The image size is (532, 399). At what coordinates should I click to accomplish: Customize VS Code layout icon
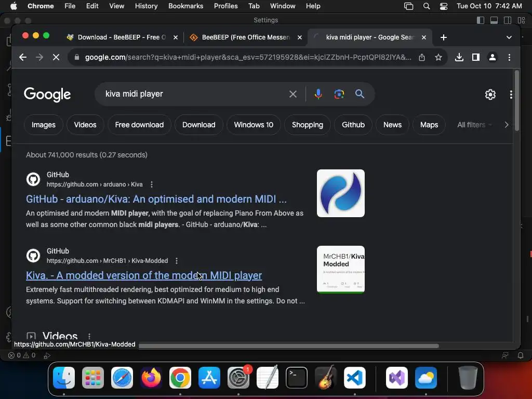tap(521, 20)
